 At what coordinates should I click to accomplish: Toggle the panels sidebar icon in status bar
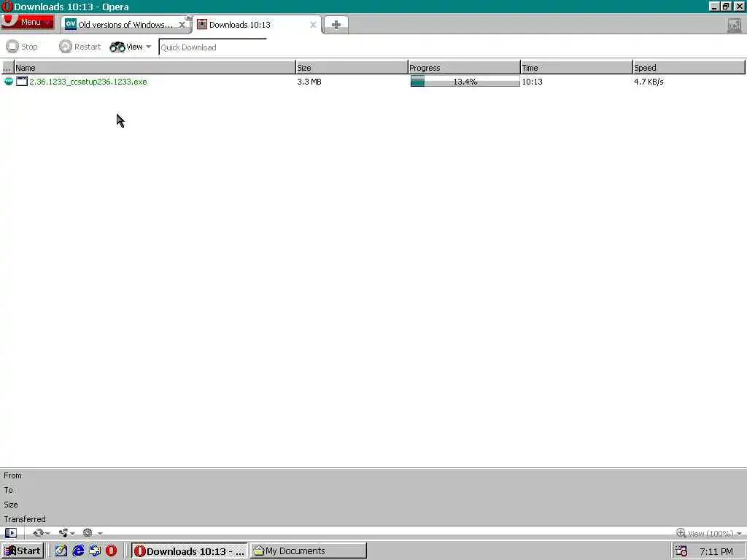[10, 533]
